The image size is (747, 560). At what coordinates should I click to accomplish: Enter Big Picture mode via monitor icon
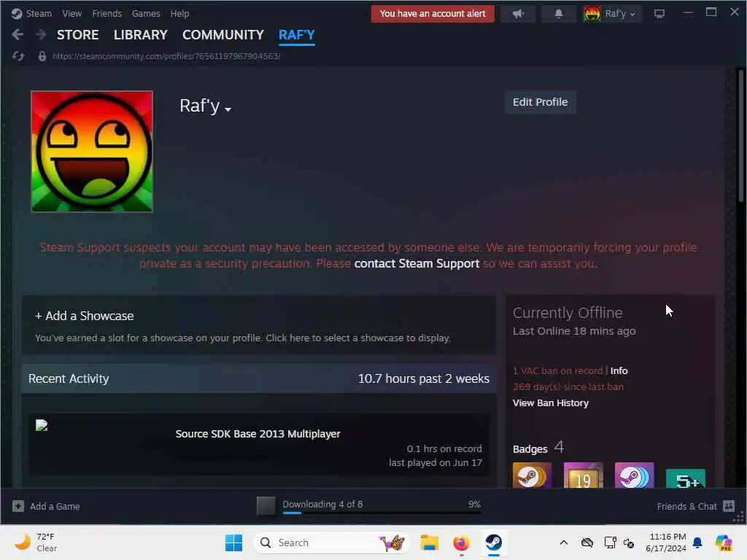click(x=659, y=14)
